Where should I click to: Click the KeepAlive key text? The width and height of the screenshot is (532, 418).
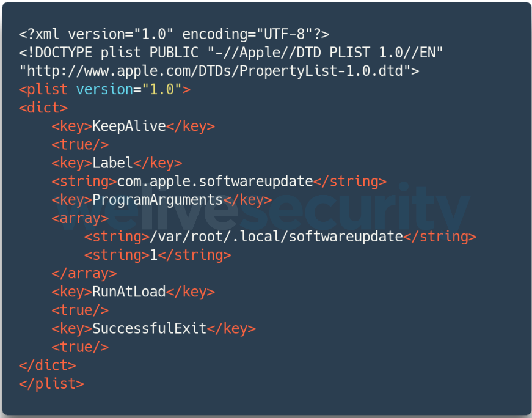click(x=129, y=126)
